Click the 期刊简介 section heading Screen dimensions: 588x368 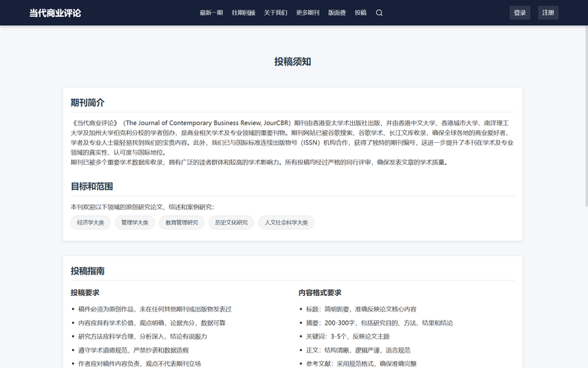click(87, 102)
